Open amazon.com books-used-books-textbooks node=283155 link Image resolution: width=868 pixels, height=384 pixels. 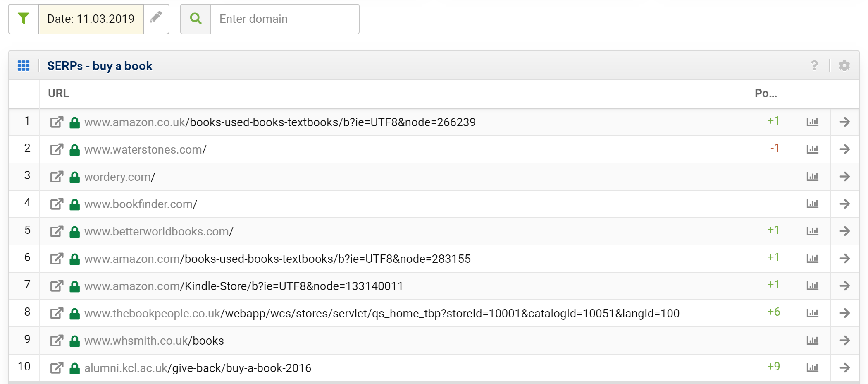tap(277, 259)
